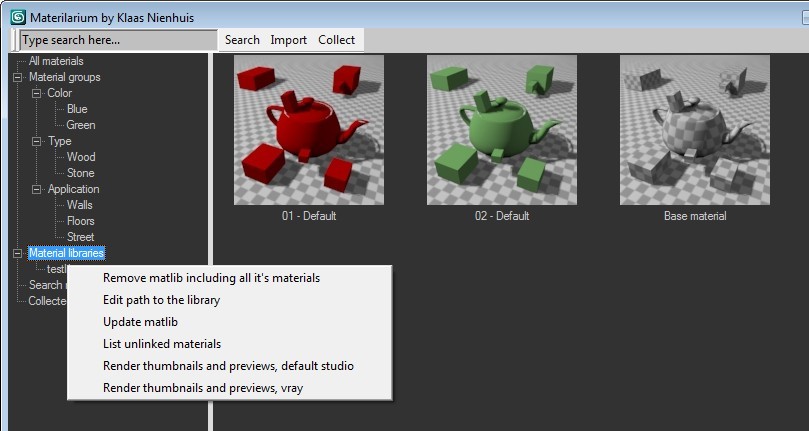Select the Floors application group
The height and width of the screenshot is (431, 809).
pyautogui.click(x=80, y=221)
